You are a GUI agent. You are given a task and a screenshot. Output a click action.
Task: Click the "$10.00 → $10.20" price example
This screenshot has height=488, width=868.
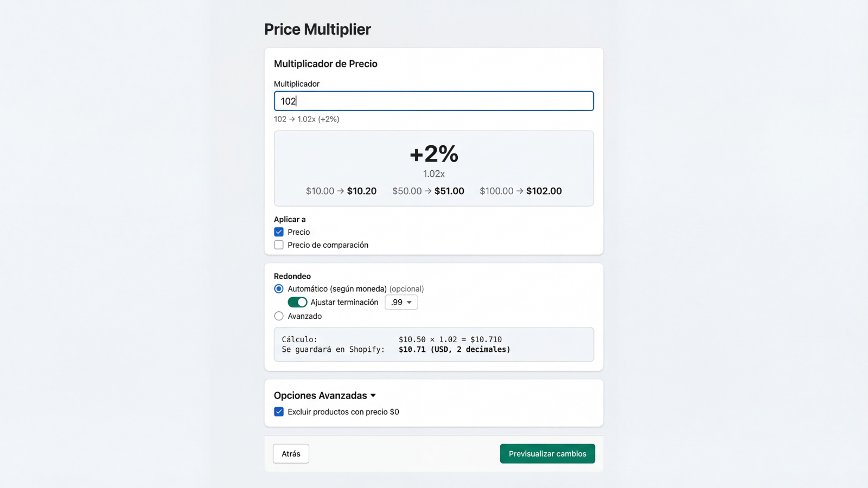click(341, 191)
